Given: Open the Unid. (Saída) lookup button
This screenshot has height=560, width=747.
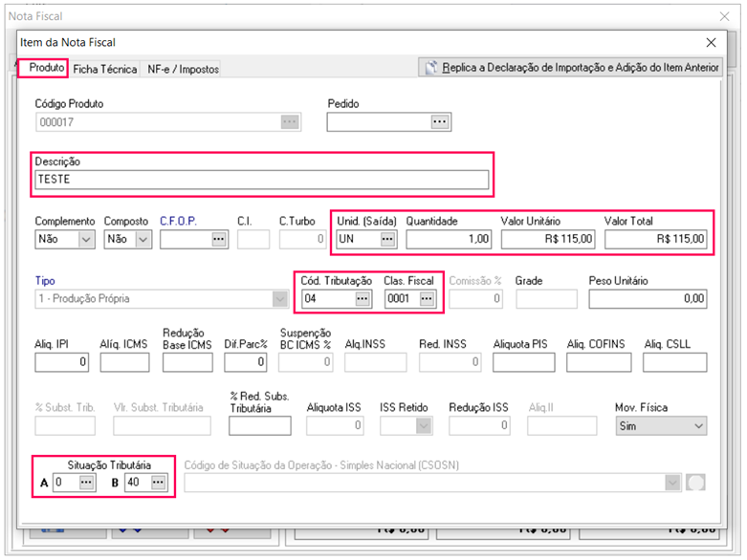Looking at the screenshot, I should pos(387,239).
